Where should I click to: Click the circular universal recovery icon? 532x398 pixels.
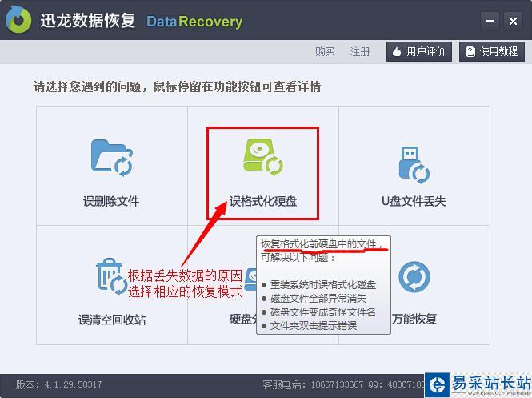tap(414, 277)
